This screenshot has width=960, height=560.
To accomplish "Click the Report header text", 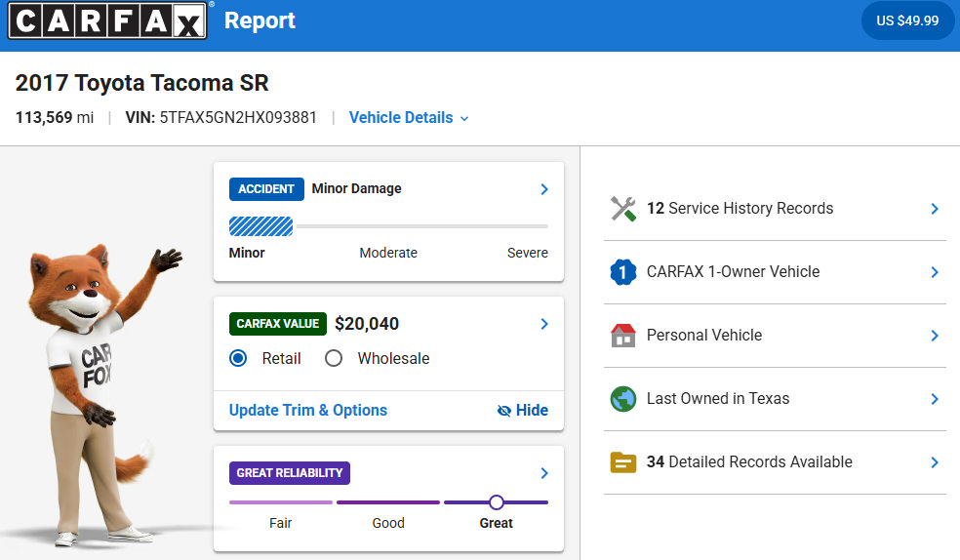I will 260,20.
